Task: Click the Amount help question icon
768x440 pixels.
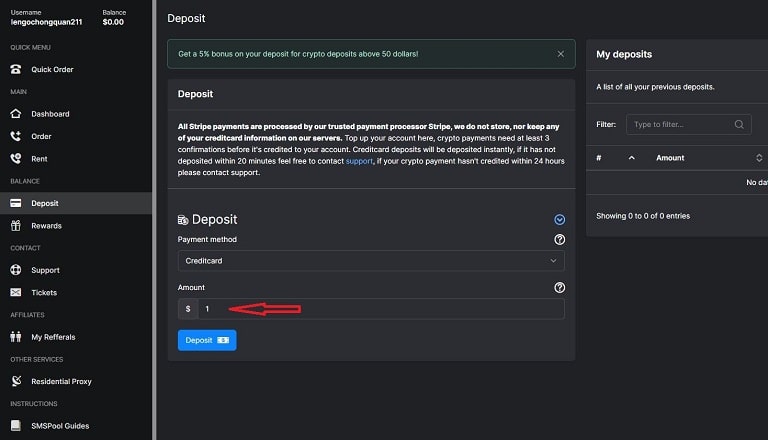Action: [x=559, y=287]
